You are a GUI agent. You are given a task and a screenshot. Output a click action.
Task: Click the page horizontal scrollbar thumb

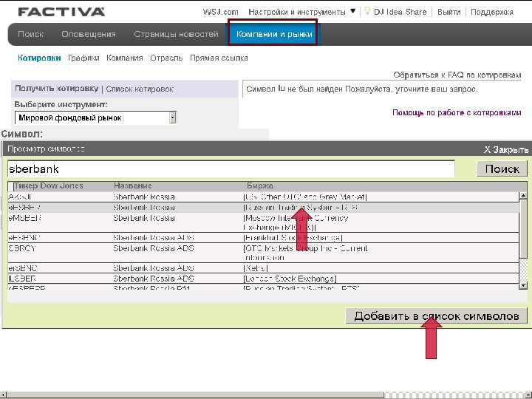(195, 395)
